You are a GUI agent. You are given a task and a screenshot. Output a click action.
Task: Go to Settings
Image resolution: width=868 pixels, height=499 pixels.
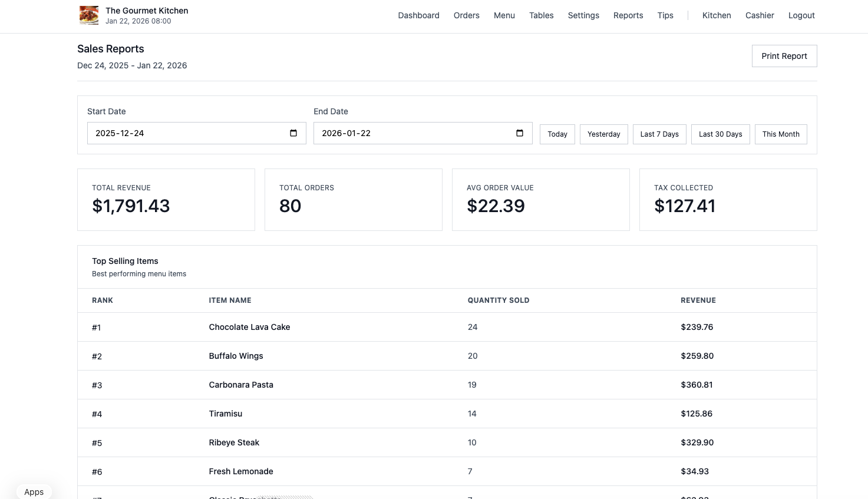[x=583, y=15]
